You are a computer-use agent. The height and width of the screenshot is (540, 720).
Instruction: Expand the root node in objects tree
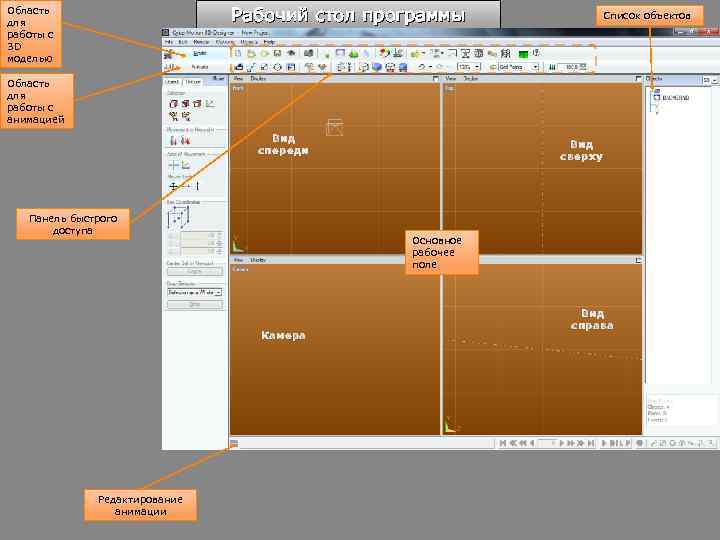point(656,91)
